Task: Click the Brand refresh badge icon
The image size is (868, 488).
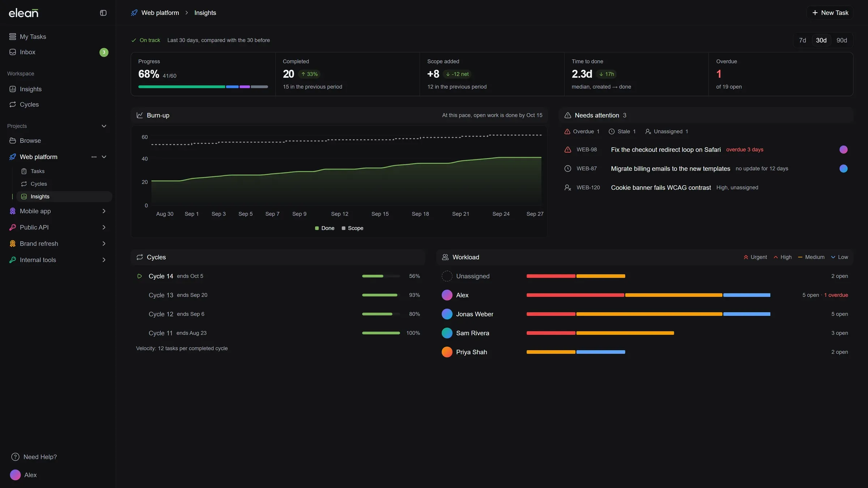Action: pos(13,244)
